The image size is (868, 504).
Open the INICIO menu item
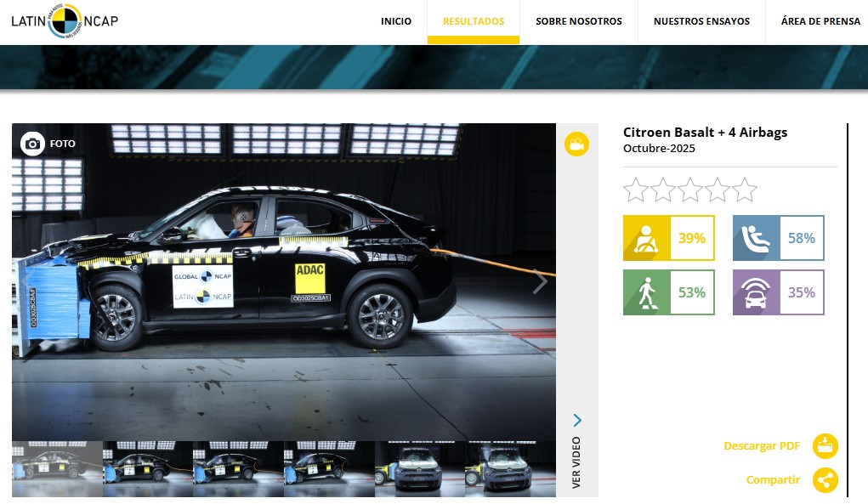coord(396,21)
